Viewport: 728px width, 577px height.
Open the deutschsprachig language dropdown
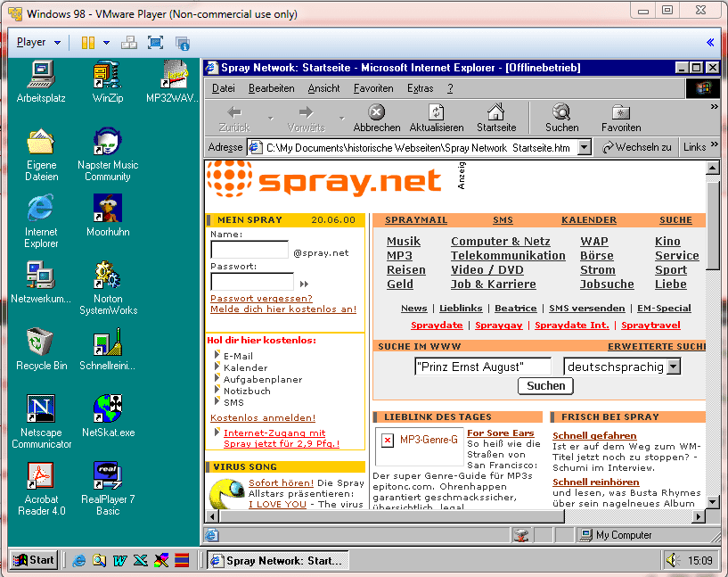(x=674, y=367)
